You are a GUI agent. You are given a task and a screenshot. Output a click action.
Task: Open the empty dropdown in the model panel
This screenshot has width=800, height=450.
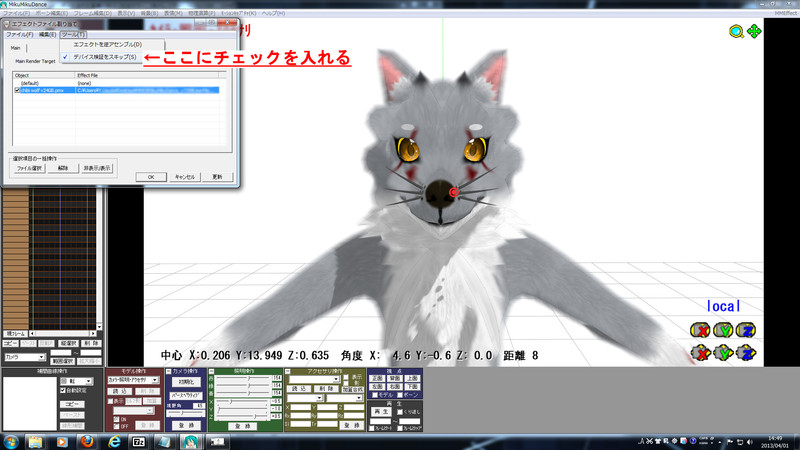[x=133, y=411]
